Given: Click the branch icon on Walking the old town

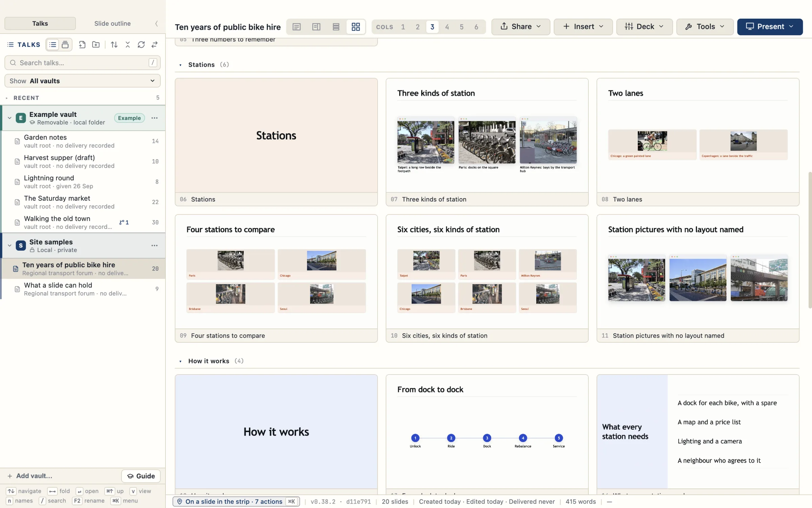Looking at the screenshot, I should click(123, 223).
